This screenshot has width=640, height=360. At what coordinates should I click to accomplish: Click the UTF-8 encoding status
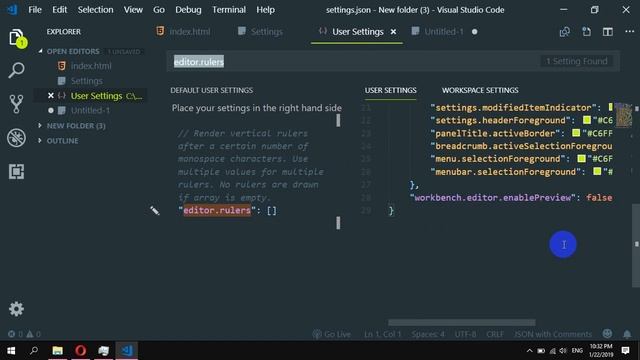point(465,334)
